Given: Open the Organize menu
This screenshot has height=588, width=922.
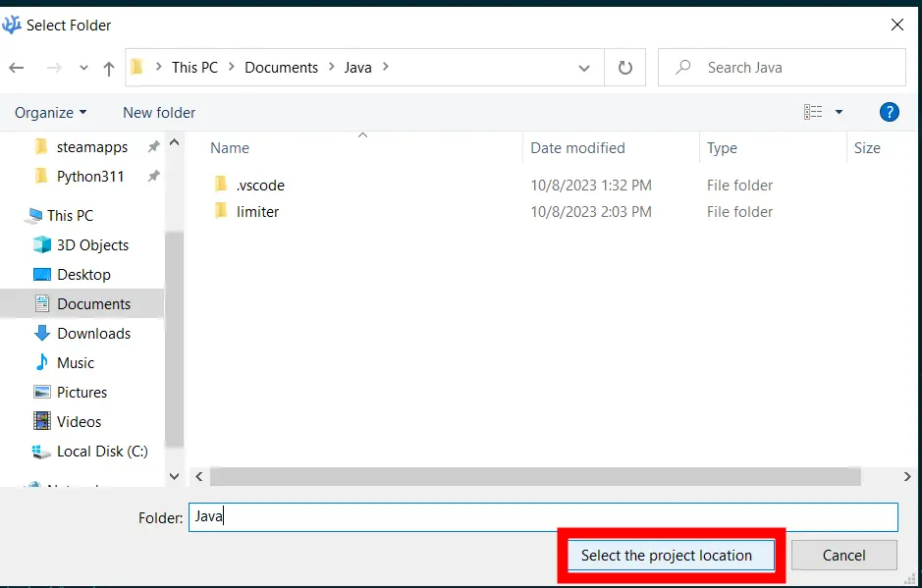Looking at the screenshot, I should tap(50, 113).
